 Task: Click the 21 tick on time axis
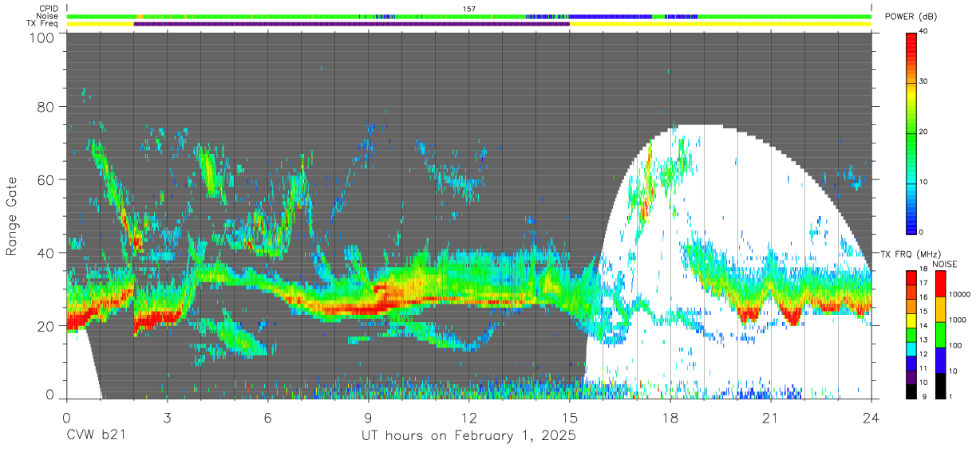tap(771, 417)
